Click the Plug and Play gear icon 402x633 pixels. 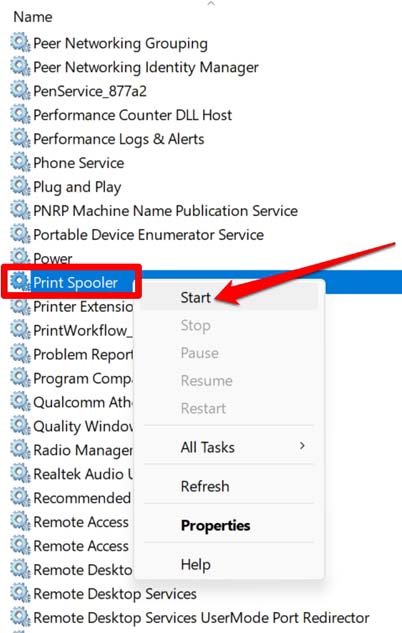[20, 187]
